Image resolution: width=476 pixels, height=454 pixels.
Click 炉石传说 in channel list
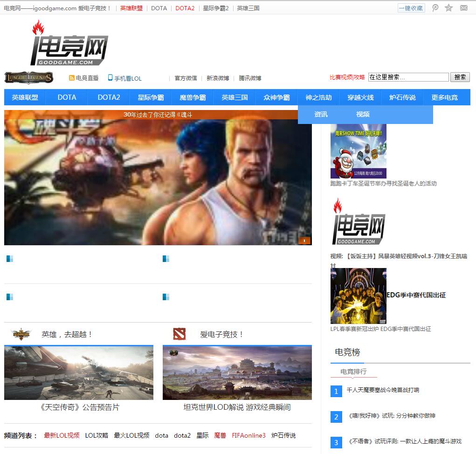(283, 435)
